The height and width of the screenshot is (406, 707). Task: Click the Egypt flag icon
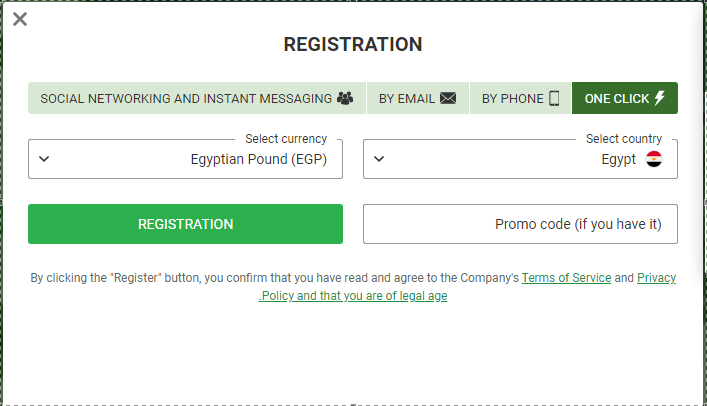(x=654, y=158)
